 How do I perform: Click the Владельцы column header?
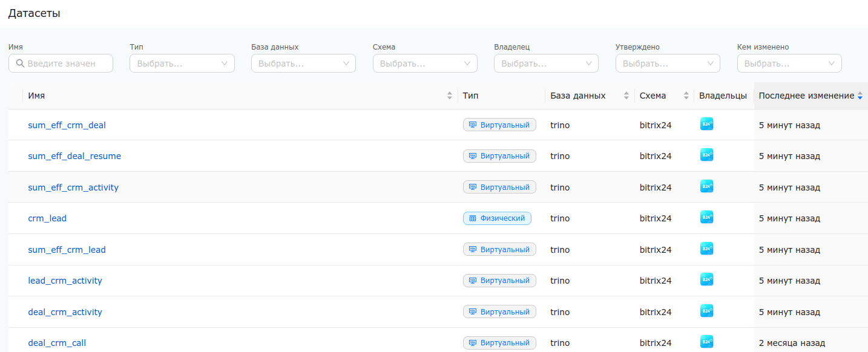[x=723, y=96]
